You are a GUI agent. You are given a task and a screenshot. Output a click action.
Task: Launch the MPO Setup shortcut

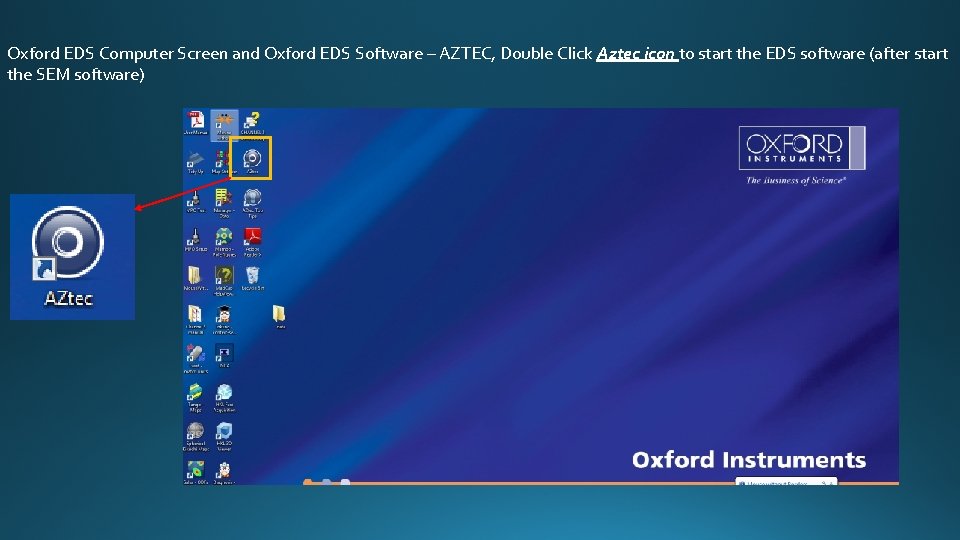pyautogui.click(x=196, y=240)
